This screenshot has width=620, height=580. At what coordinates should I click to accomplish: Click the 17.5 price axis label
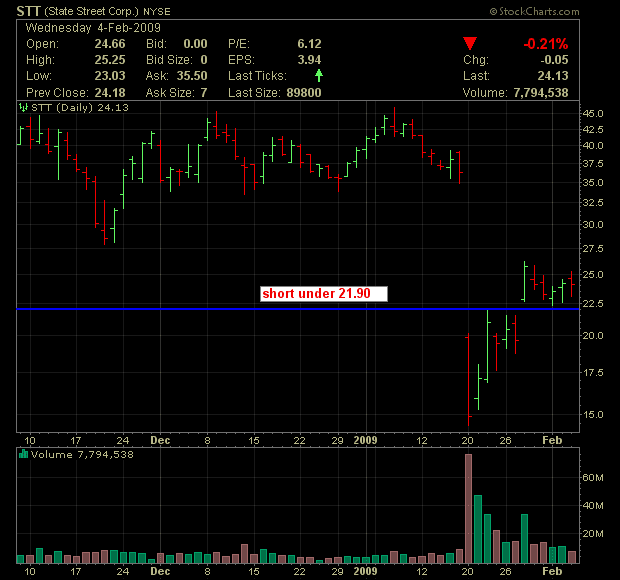click(x=593, y=372)
